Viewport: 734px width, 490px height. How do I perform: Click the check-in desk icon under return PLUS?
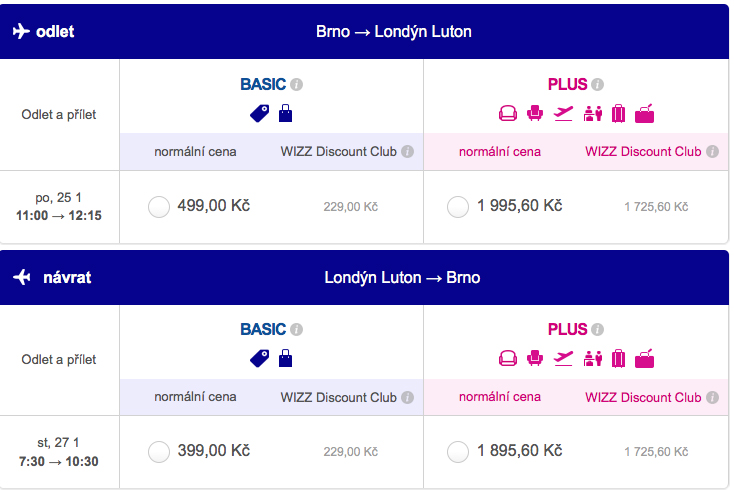pos(593,358)
